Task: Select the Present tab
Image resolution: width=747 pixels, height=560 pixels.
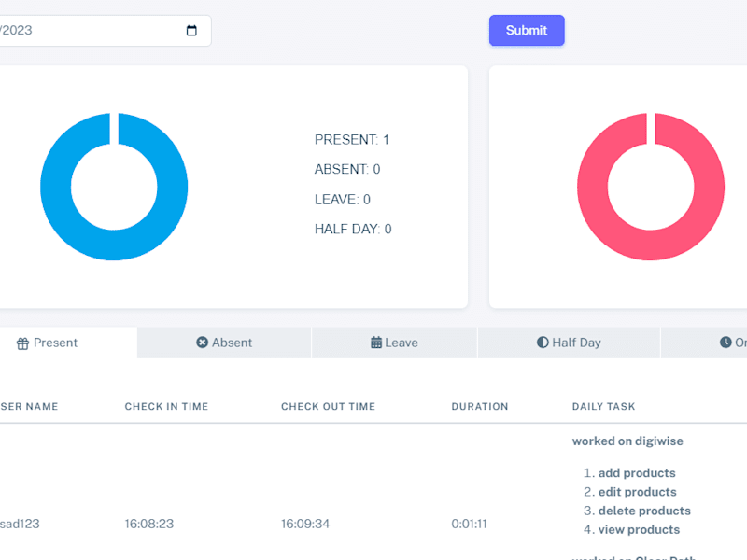Action: (x=66, y=343)
